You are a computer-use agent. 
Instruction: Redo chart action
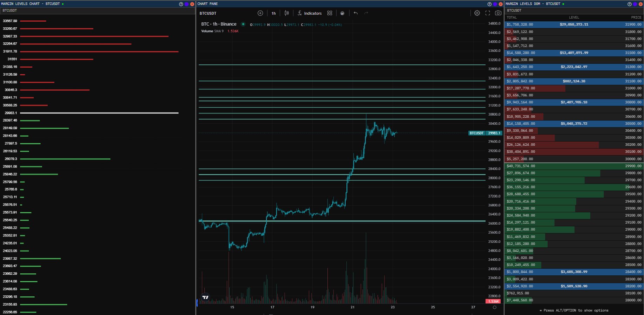(x=366, y=13)
